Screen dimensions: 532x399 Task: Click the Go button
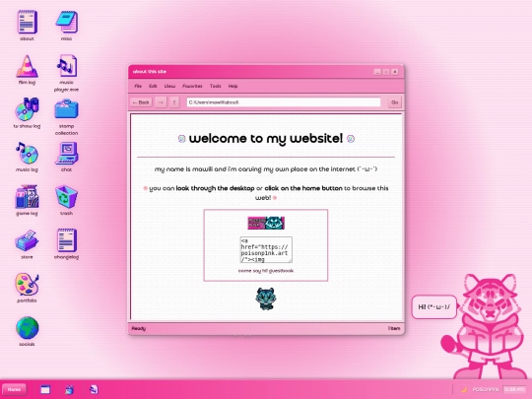pos(395,102)
